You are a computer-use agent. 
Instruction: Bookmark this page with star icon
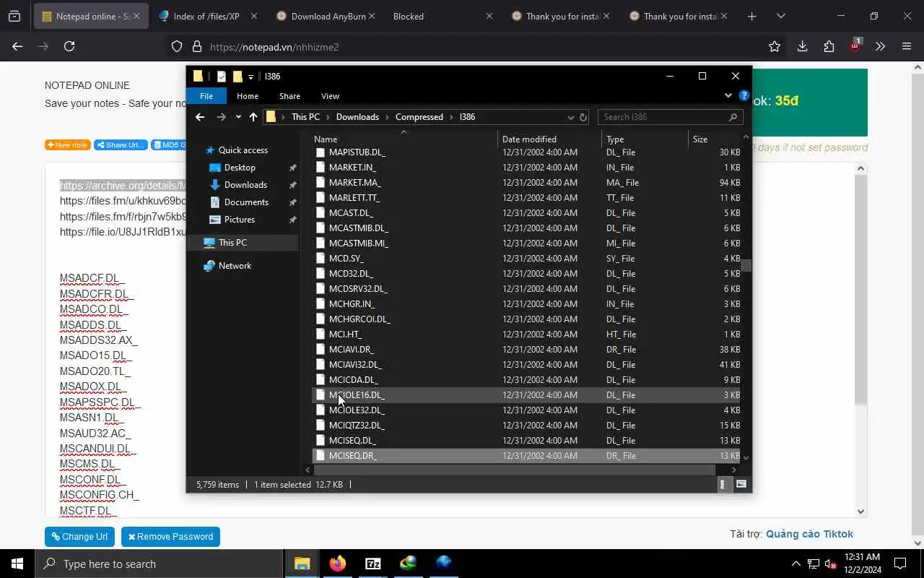pyautogui.click(x=775, y=46)
